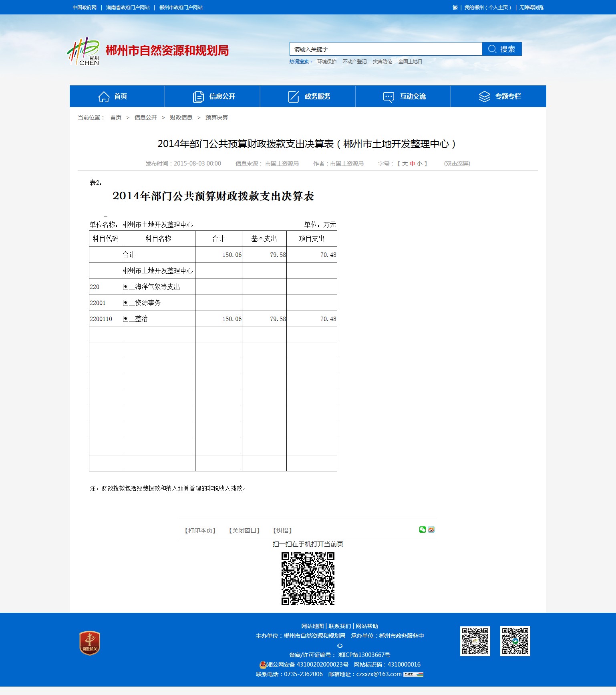Click the second footer QR code
616x695 pixels.
[x=515, y=641]
